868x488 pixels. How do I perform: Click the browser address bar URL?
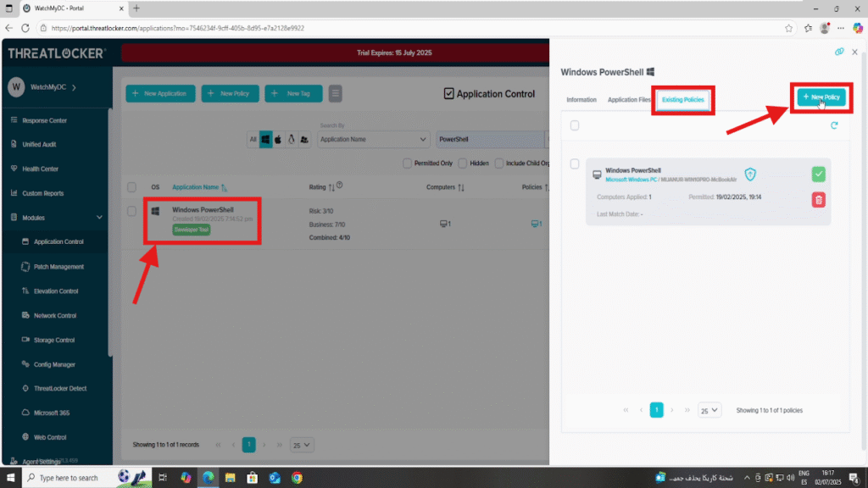tap(178, 28)
